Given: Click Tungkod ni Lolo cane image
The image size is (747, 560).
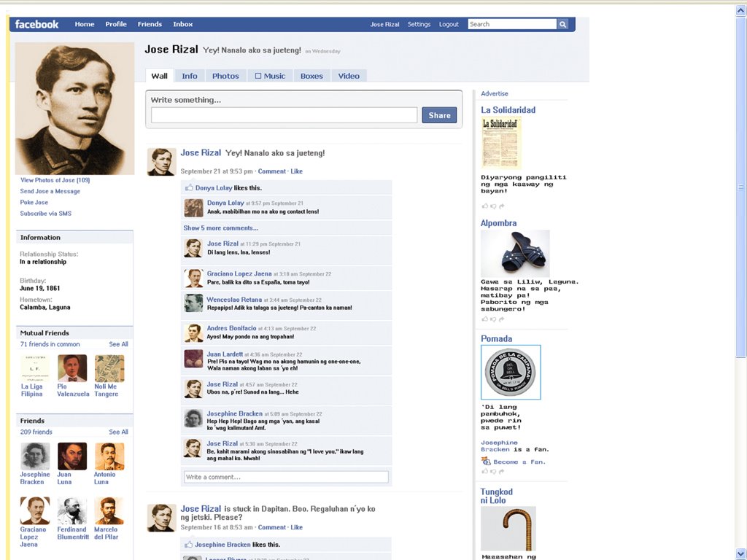Looking at the screenshot, I should (x=508, y=528).
